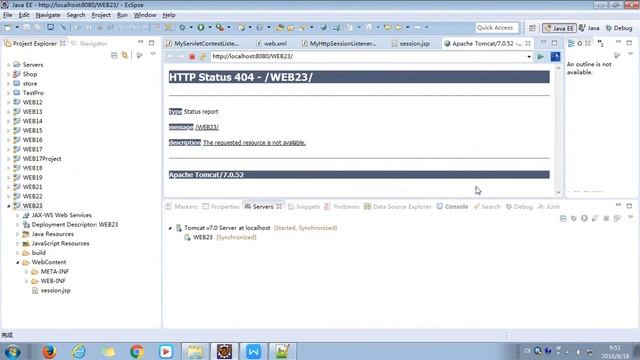Maximize the Project Explorer panel
This screenshot has width=640, height=360.
(x=151, y=43)
